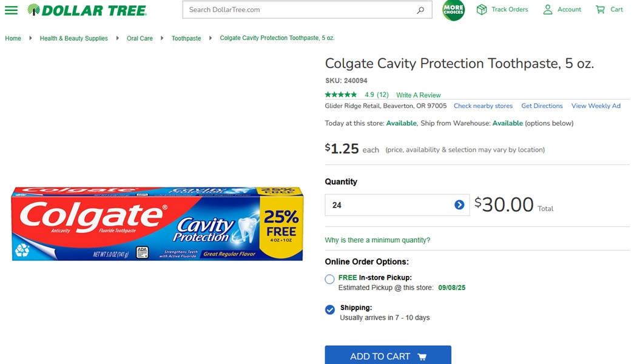Select the Shipping order option
This screenshot has height=364, width=637.
click(329, 310)
